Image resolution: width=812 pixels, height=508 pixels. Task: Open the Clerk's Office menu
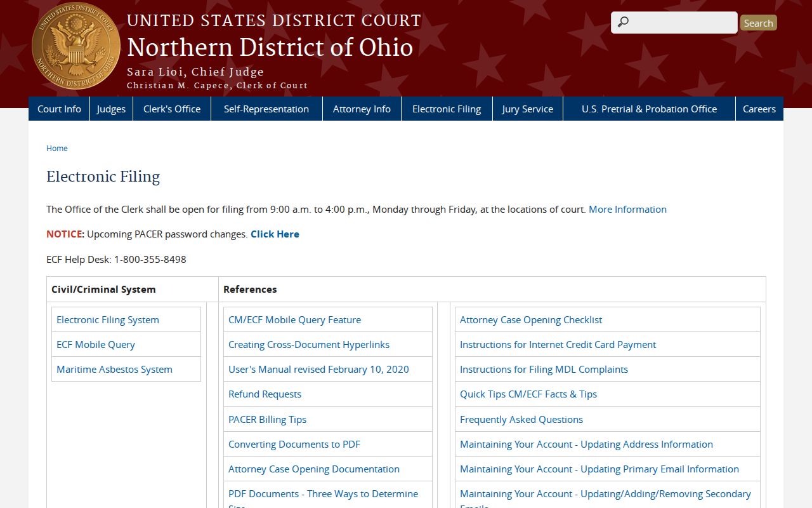click(172, 109)
